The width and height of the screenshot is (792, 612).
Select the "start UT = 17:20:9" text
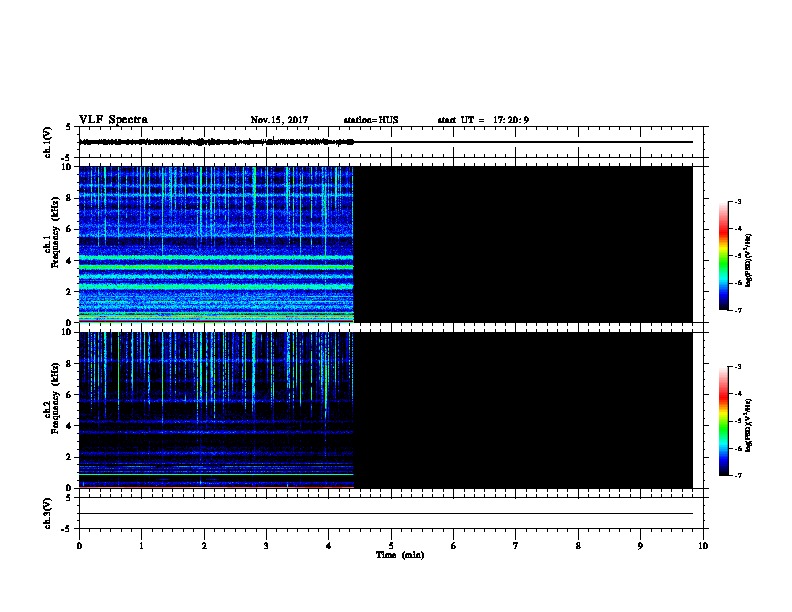(x=483, y=120)
